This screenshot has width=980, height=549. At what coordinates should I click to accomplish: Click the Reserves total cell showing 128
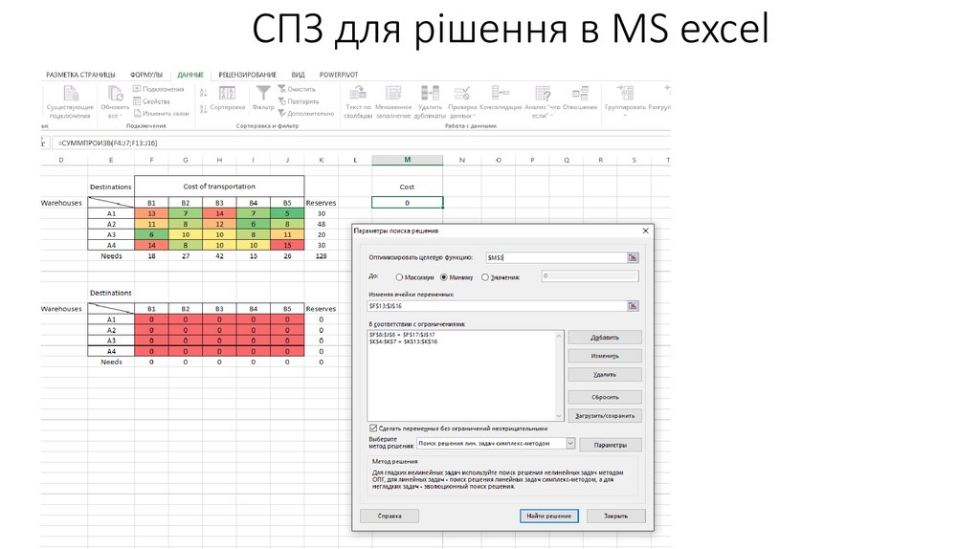click(322, 256)
